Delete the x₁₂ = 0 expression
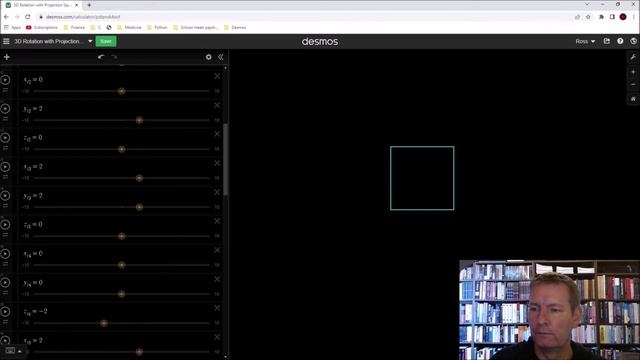The image size is (640, 360). [217, 76]
